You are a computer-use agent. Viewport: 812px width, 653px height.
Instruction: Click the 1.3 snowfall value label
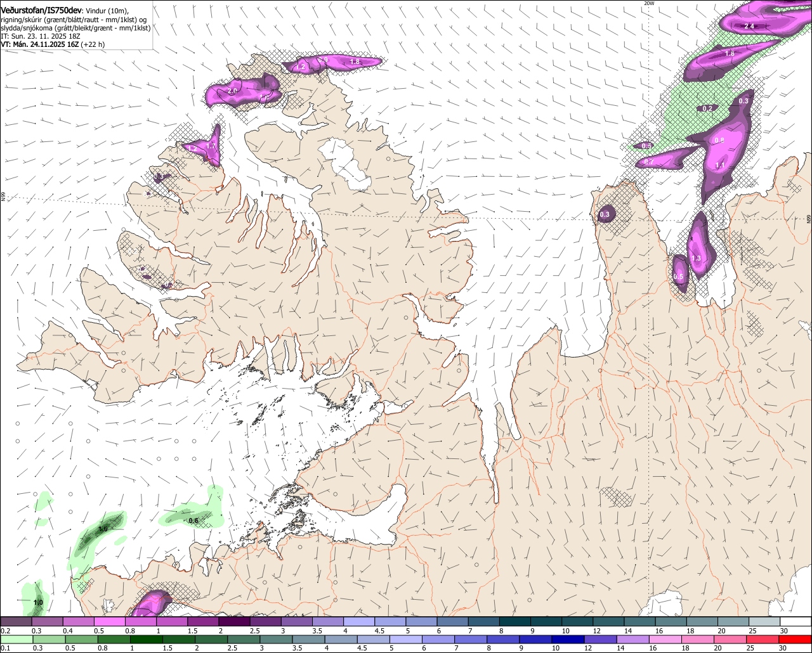[696, 259]
